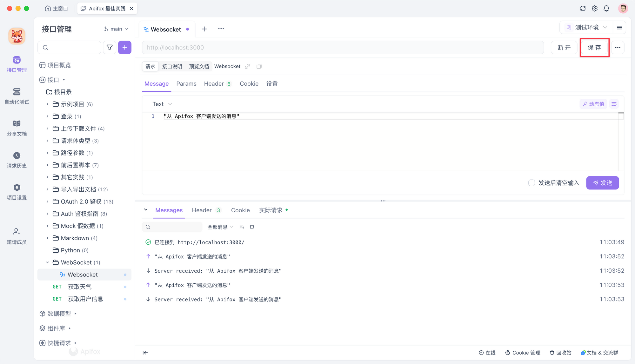Open the filter icon beside search box
The image size is (635, 364).
110,47
